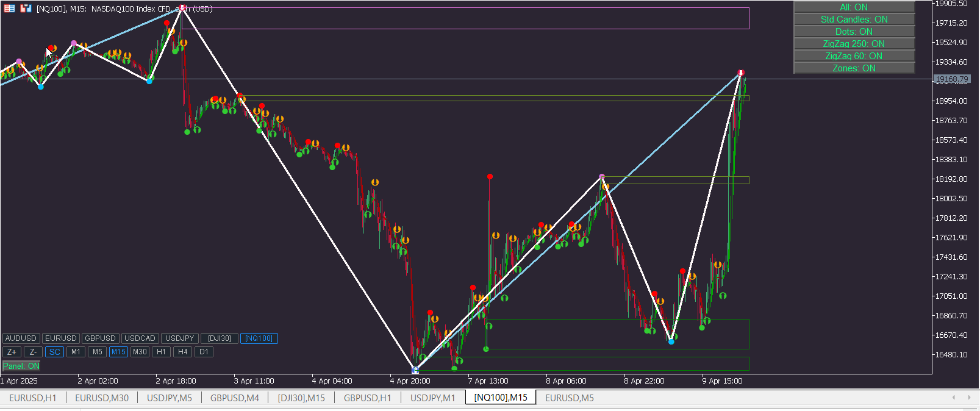Select the H4 timeframe button
980x411 pixels.
point(182,352)
